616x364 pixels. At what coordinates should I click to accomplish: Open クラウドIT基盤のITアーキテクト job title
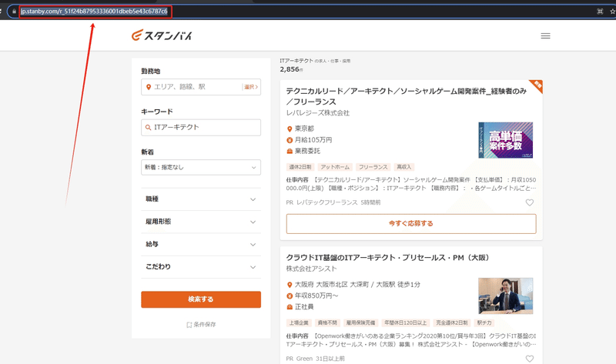pyautogui.click(x=387, y=258)
